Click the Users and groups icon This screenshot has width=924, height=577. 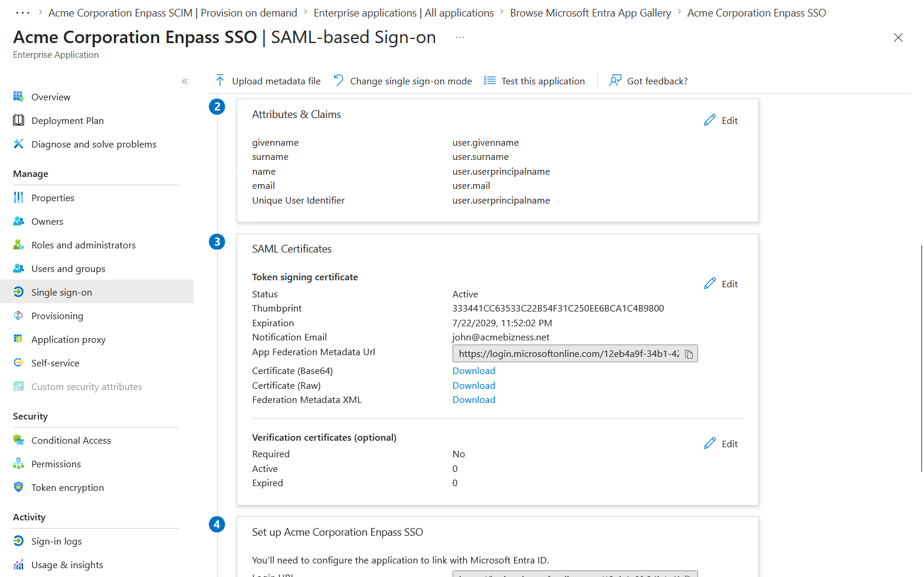point(18,268)
